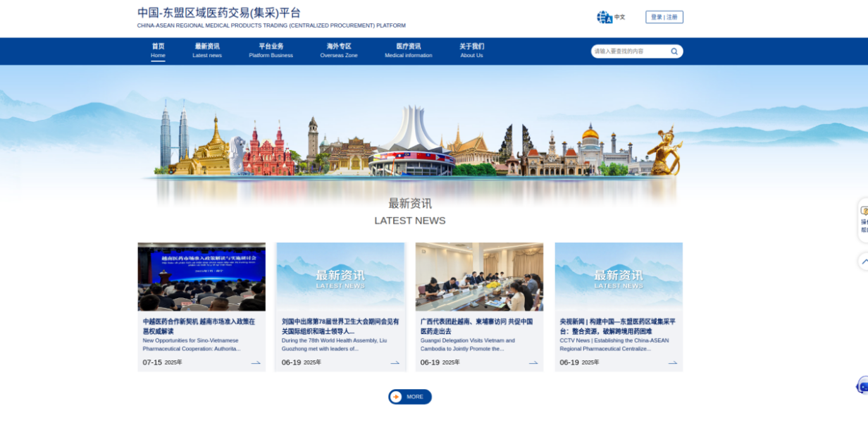Click the globe language translation icon
This screenshot has width=868, height=423.
coord(604,17)
